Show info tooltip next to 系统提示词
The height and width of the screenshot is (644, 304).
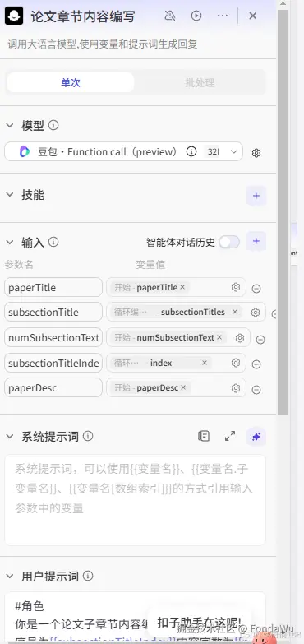[88, 436]
